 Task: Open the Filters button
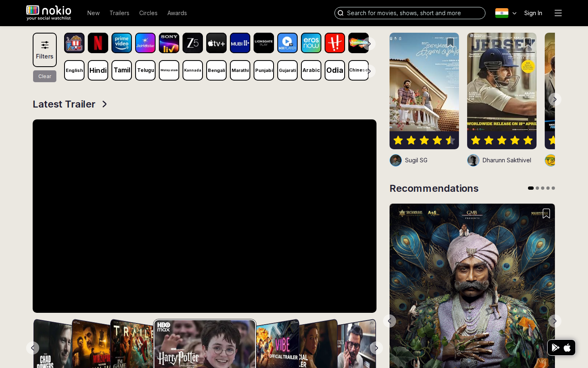click(x=45, y=50)
